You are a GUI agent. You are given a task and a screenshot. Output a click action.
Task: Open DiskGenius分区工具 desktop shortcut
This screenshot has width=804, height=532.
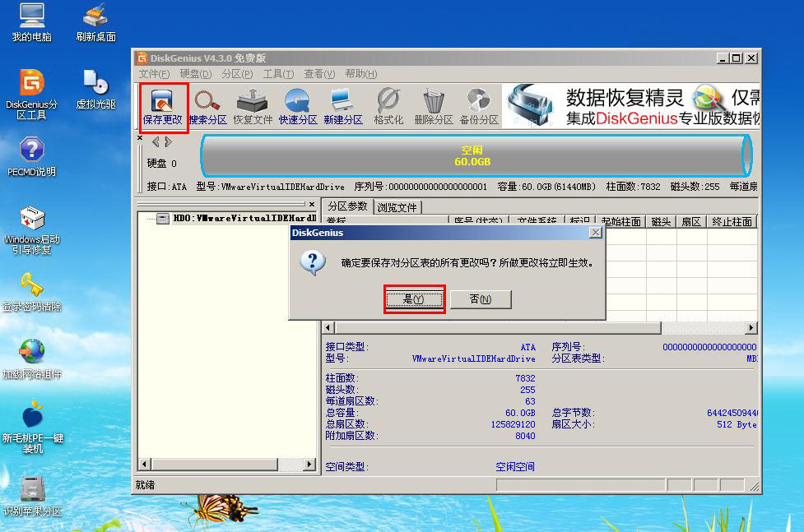(32, 95)
